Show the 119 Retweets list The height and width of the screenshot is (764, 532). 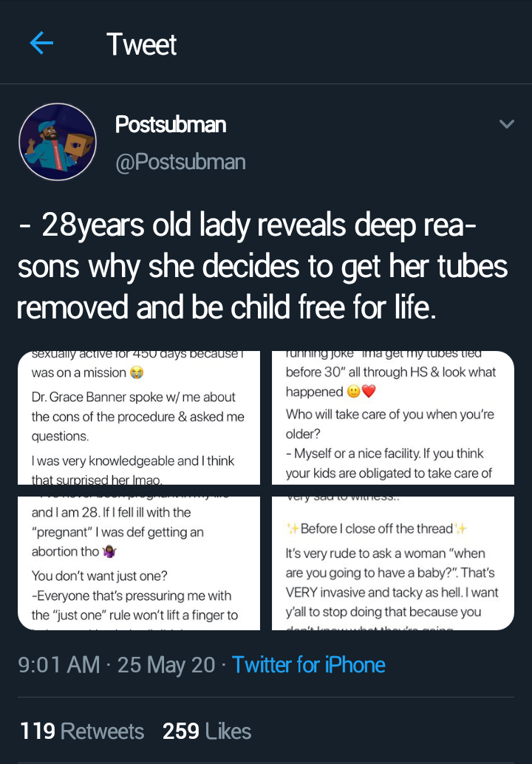[82, 731]
